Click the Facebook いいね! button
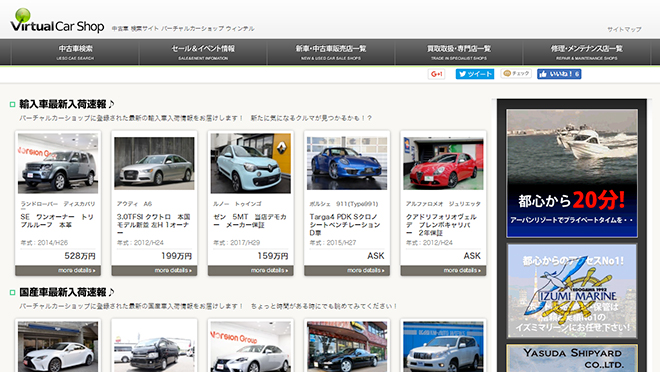 pos(559,74)
